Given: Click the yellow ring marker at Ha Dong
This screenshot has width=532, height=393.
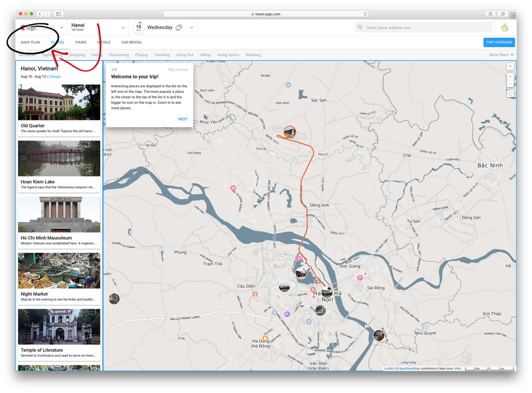Looking at the screenshot, I should (265, 338).
